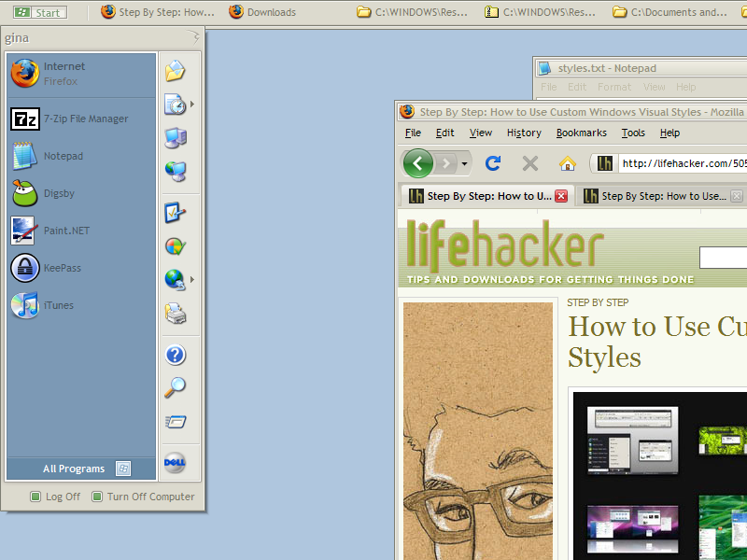
Task: Click Log Off button
Action: pyautogui.click(x=56, y=497)
